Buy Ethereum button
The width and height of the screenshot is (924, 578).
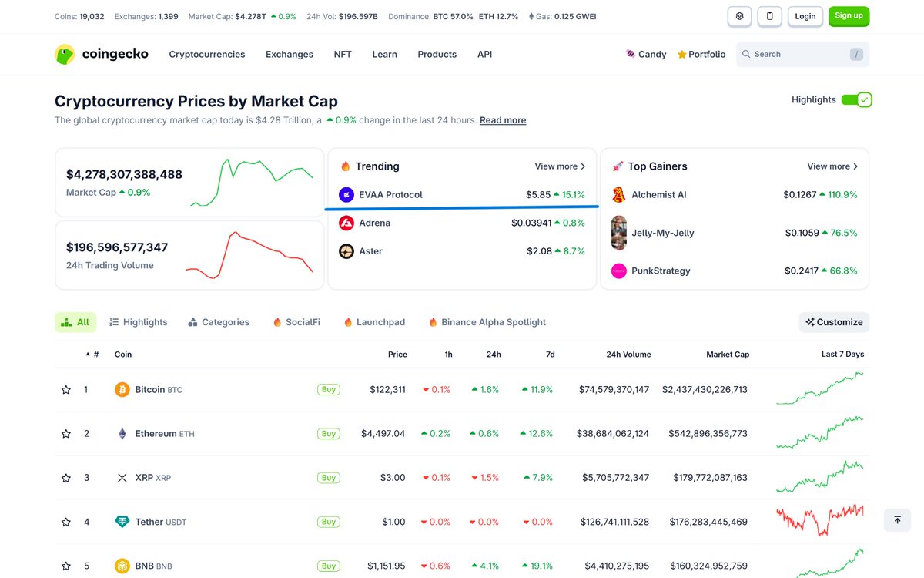coord(329,434)
